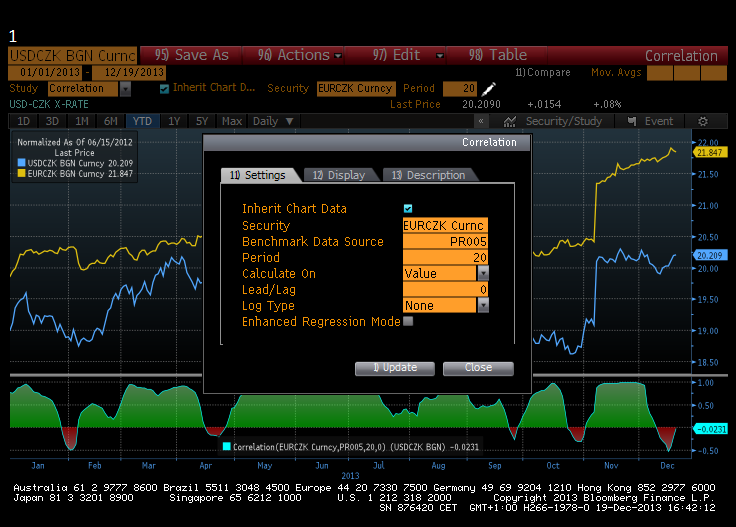Image resolution: width=736 pixels, height=527 pixels.
Task: Open the Log Type dropdown arrow
Action: pos(483,306)
